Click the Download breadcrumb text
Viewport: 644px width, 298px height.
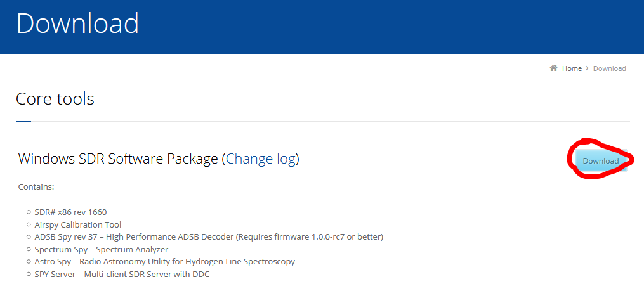tap(609, 68)
